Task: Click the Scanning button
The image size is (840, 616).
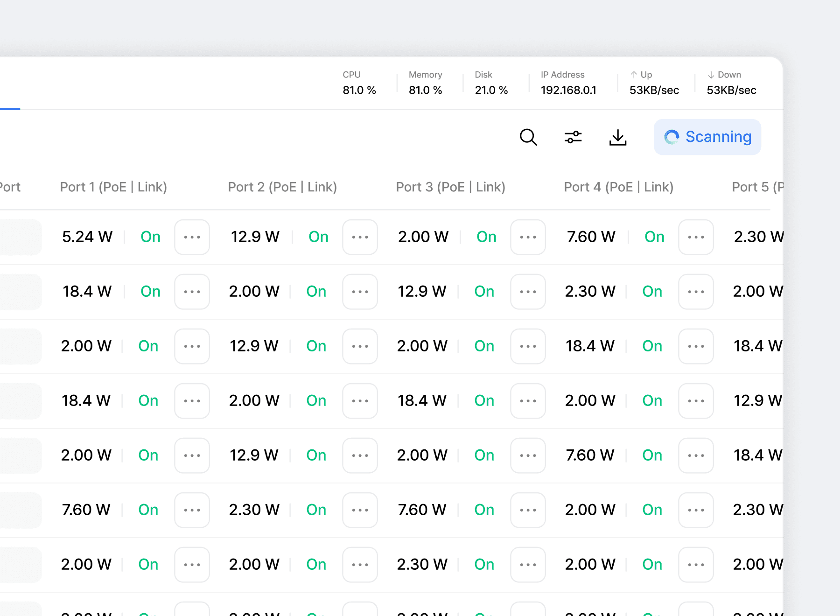Action: [707, 137]
